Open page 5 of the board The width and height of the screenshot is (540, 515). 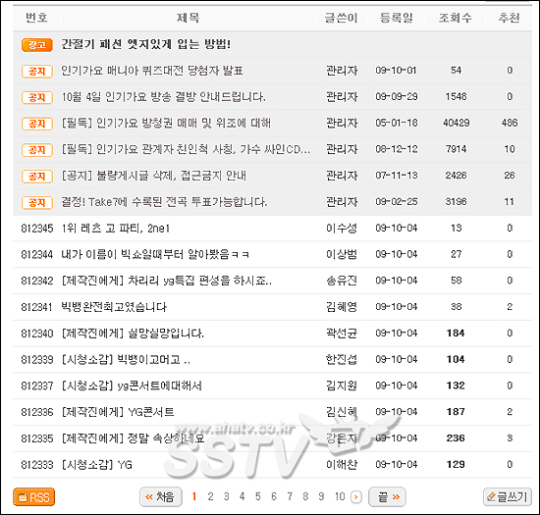(x=258, y=496)
